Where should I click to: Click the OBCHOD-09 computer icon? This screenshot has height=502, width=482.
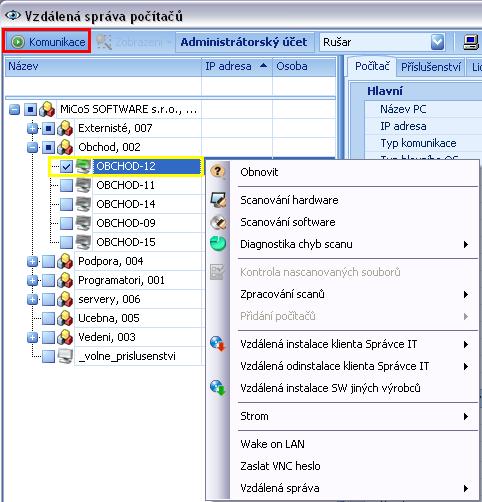(83, 223)
